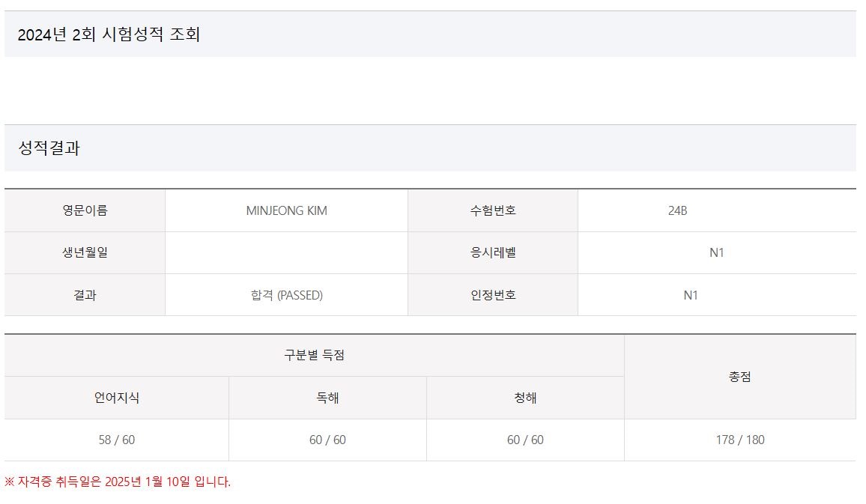Click the 총점 column header
The image size is (866, 504).
pyautogui.click(x=739, y=377)
